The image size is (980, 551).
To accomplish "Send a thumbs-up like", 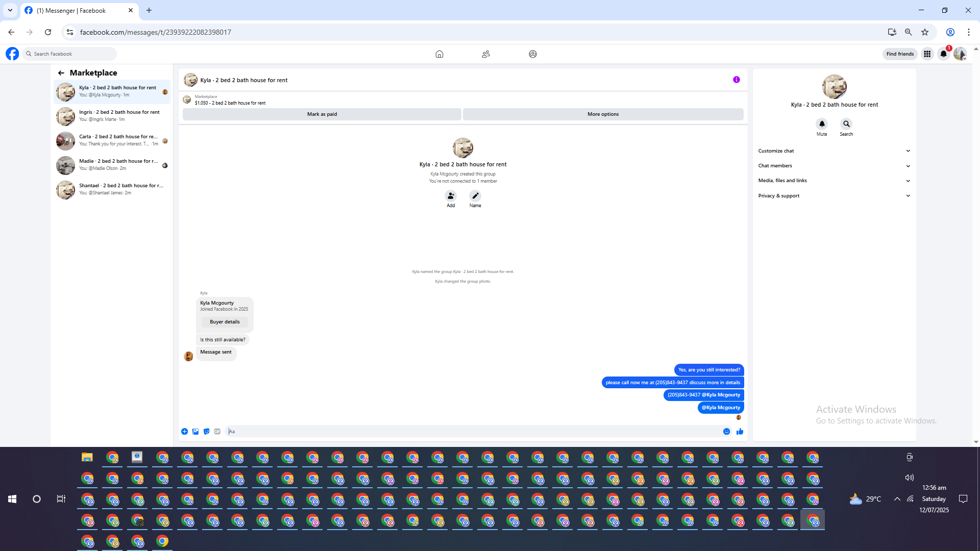I will pos(740,432).
